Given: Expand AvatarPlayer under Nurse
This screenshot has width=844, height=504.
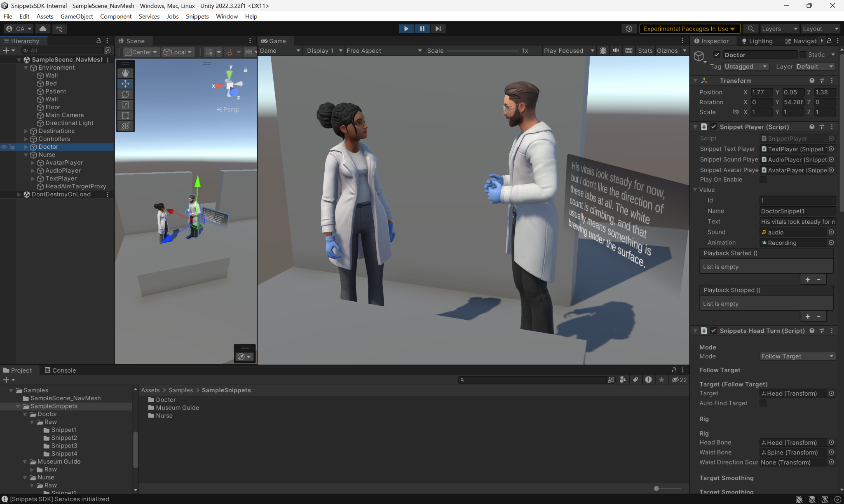Looking at the screenshot, I should (x=33, y=163).
